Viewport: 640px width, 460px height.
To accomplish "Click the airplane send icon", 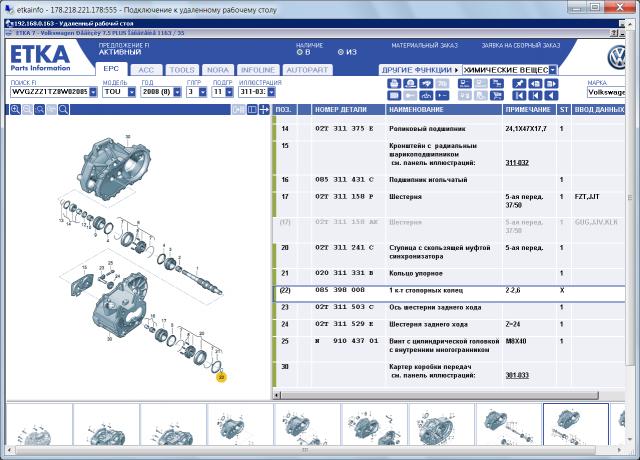I will [x=426, y=84].
